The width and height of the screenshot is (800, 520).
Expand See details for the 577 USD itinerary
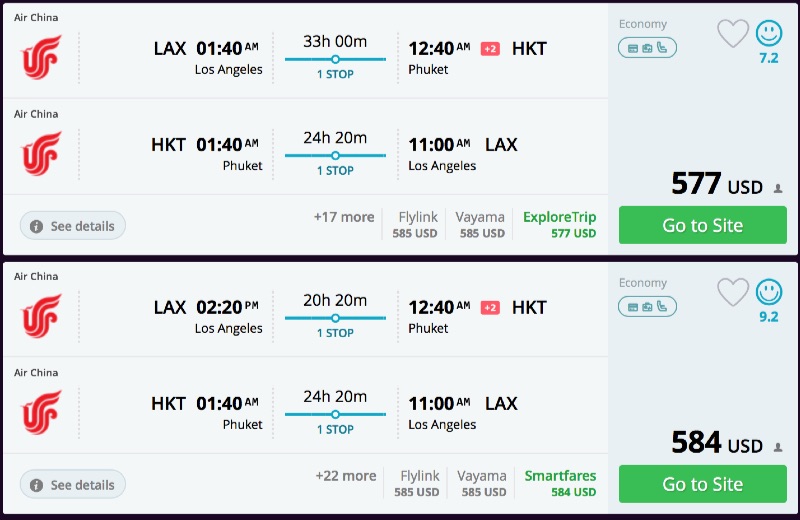point(73,226)
